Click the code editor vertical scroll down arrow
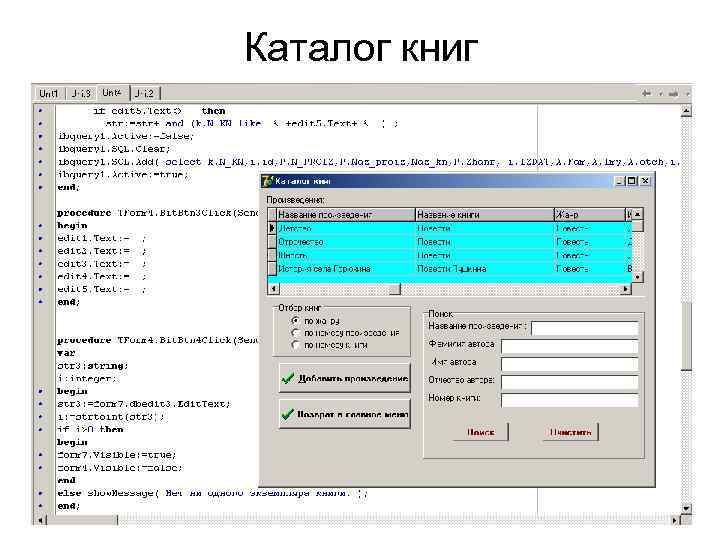Image resolution: width=720 pixels, height=540 pixels. pos(686,508)
